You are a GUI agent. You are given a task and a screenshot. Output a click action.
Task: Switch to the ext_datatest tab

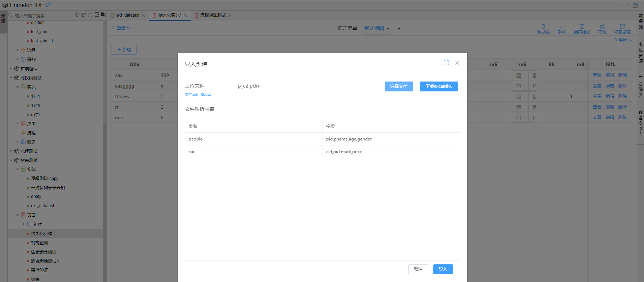click(128, 15)
